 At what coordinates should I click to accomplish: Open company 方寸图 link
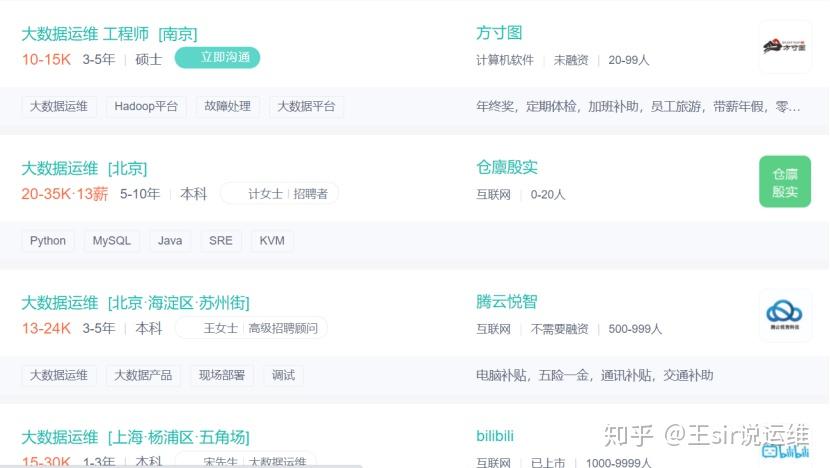pyautogui.click(x=499, y=33)
